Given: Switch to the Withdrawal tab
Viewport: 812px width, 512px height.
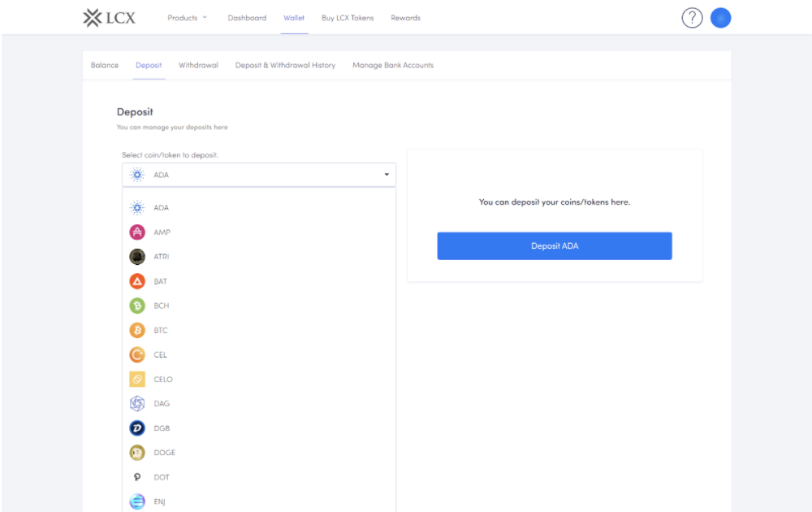Looking at the screenshot, I should coord(198,65).
